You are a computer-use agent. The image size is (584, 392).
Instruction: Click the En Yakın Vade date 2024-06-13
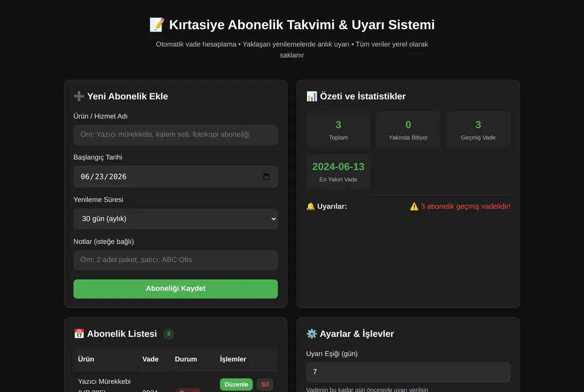338,167
